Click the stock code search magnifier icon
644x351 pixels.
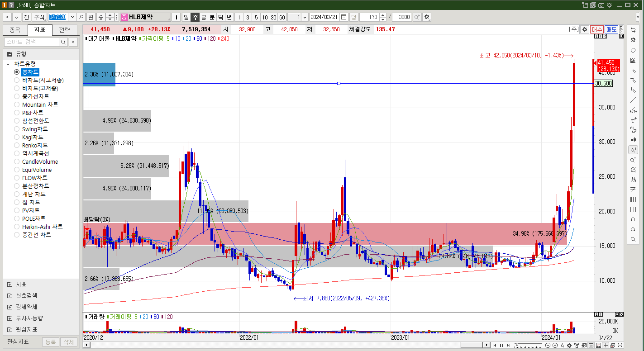coord(81,17)
